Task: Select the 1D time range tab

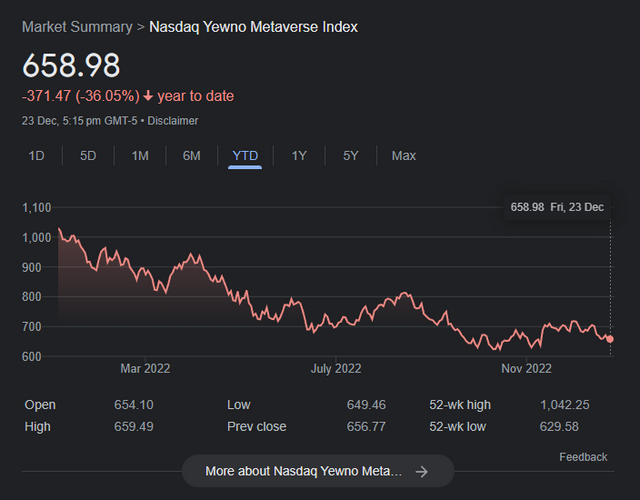Action: click(x=36, y=156)
